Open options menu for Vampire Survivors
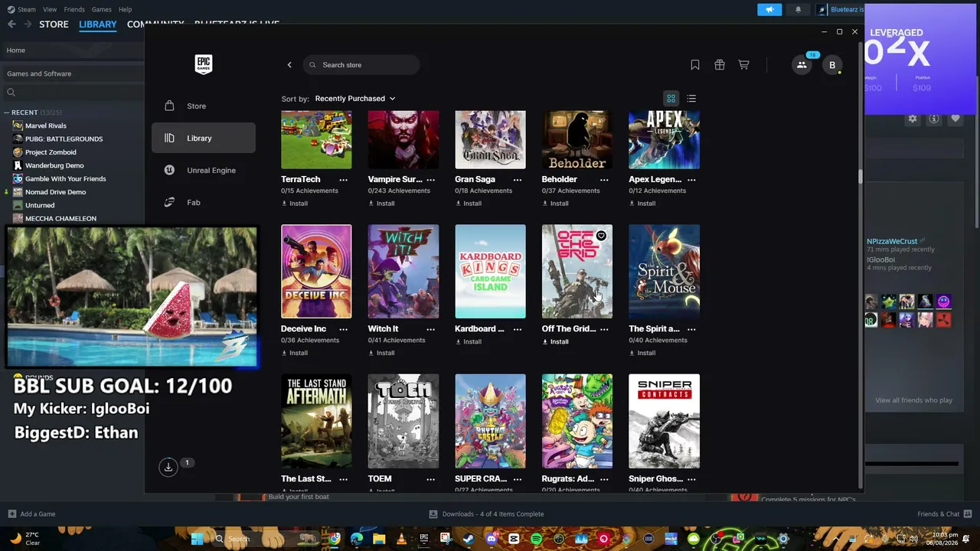The width and height of the screenshot is (980, 551). pos(430,180)
